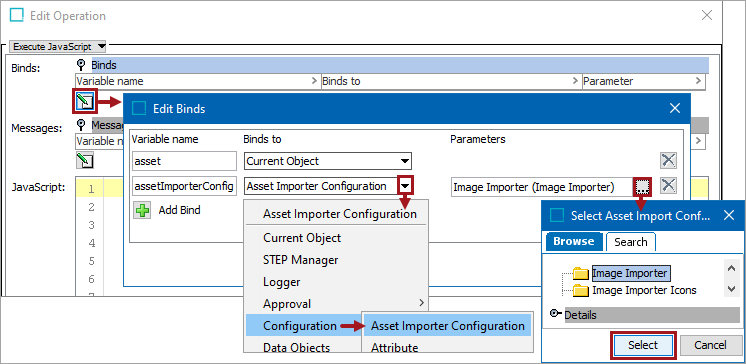Select the Image Importer Icons folder
Image resolution: width=746 pixels, height=364 pixels.
pos(644,290)
